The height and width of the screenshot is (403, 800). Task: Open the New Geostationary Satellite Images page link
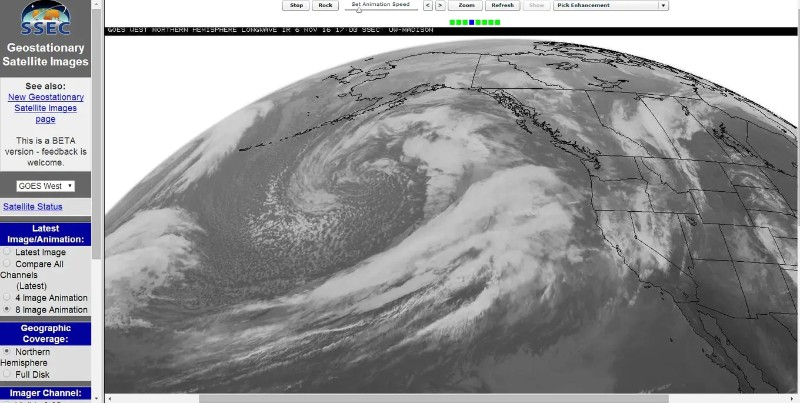[45, 108]
